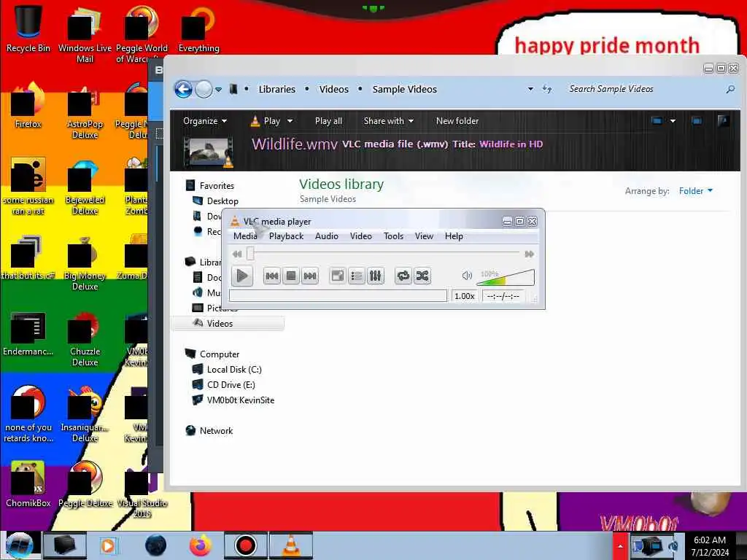This screenshot has width=747, height=560.
Task: Click the VLC Play button
Action: [242, 276]
